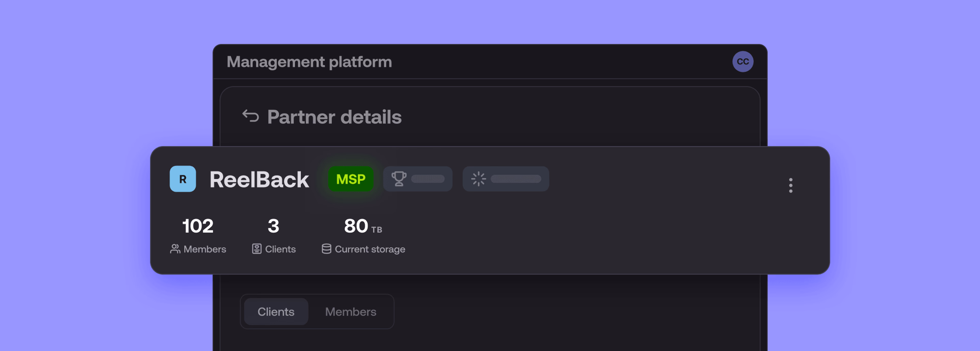Switch to the Clients tab
This screenshot has height=351, width=980.
tap(276, 311)
